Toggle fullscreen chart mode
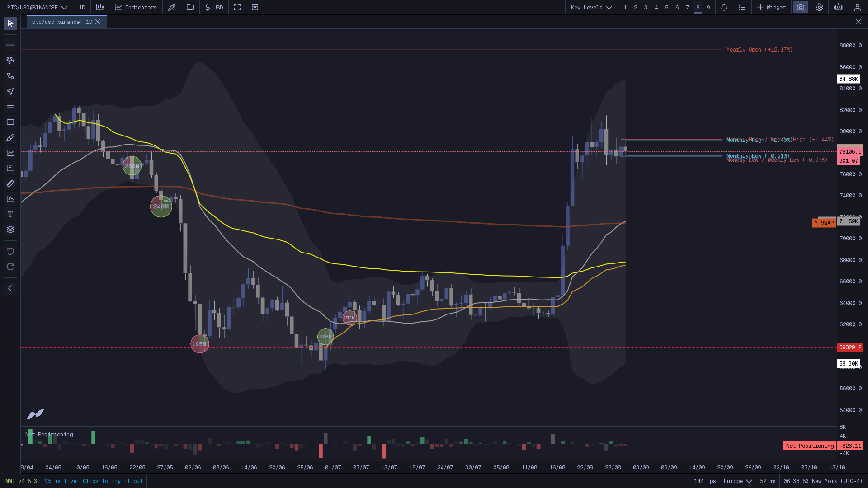Screen dimensions: 868x488 click(x=237, y=7)
